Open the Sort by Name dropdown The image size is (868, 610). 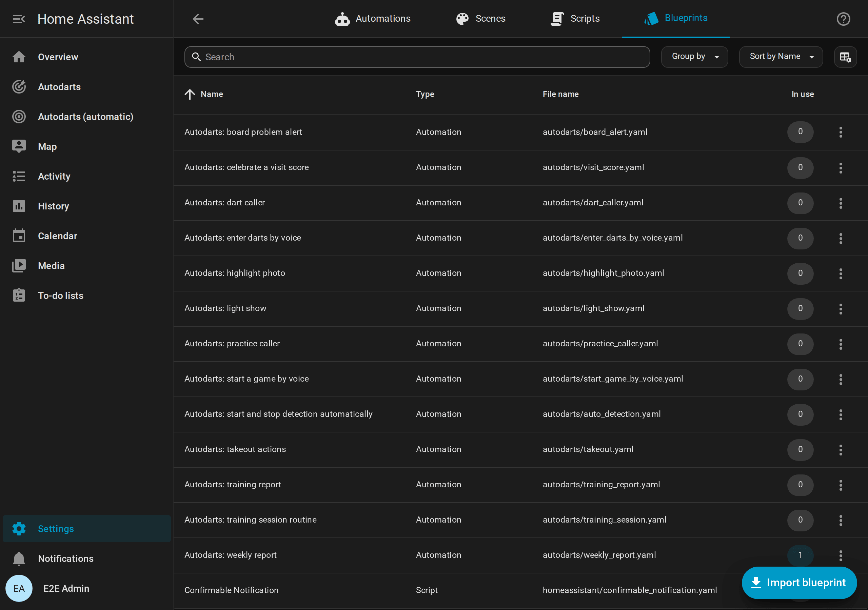tap(781, 57)
